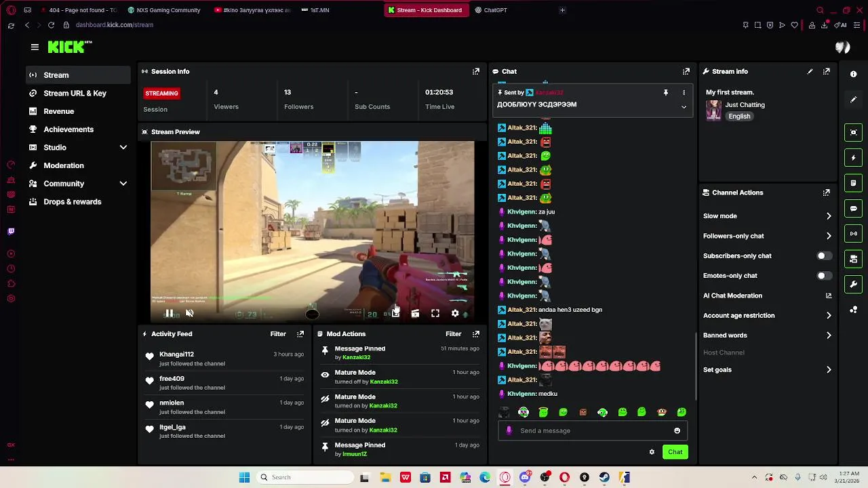Image resolution: width=868 pixels, height=488 pixels.
Task: Pop out the Activity Feed panel
Action: point(300,334)
